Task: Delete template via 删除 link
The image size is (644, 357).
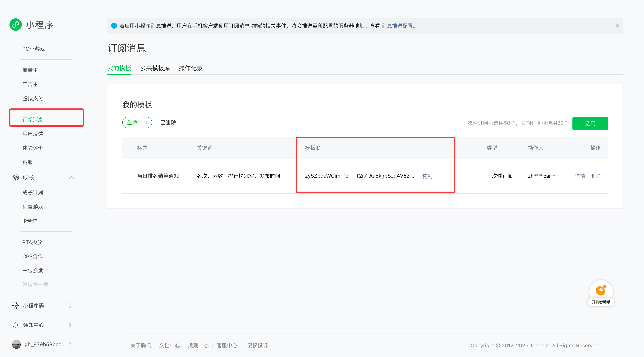Action: coord(595,176)
